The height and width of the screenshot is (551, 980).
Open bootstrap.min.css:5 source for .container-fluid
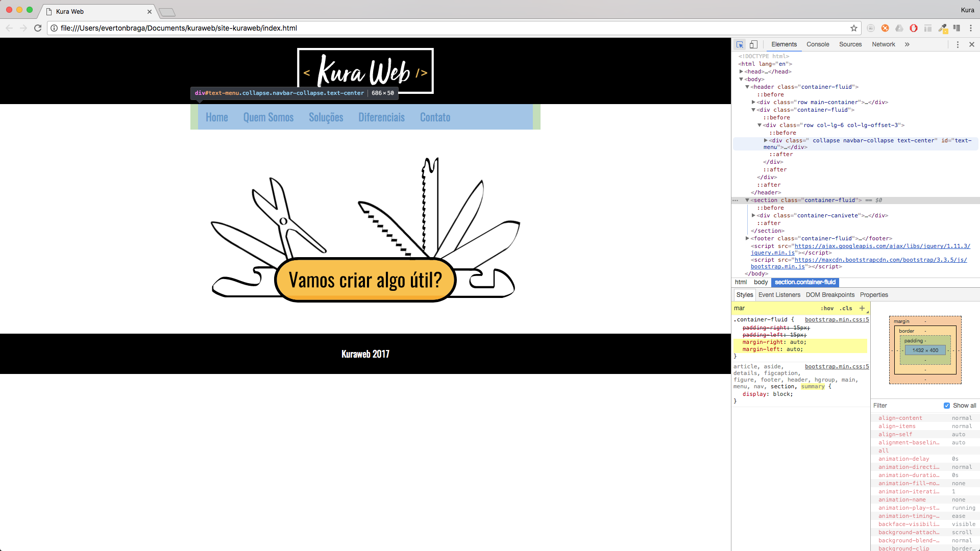point(837,320)
